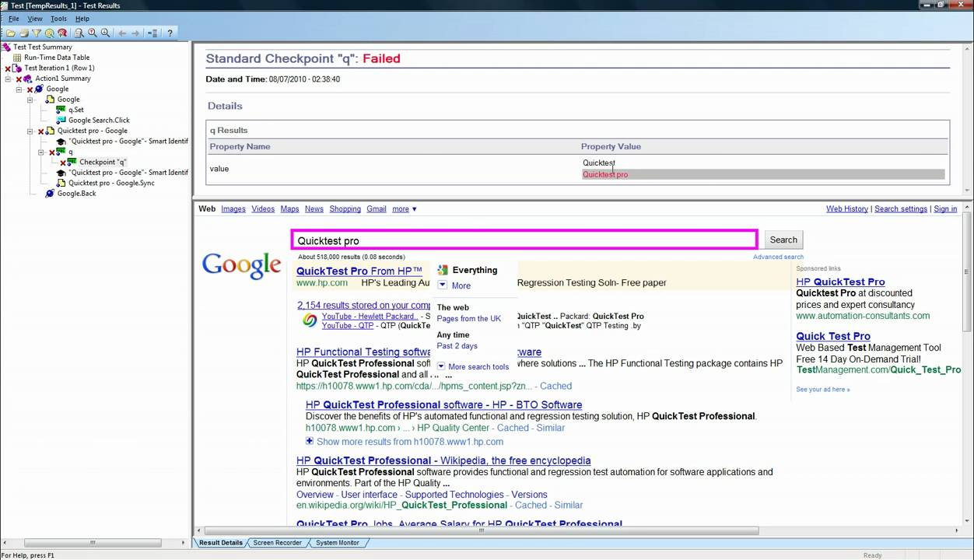This screenshot has width=974, height=560.
Task: Click the find previous magnifier icon
Action: tap(93, 33)
